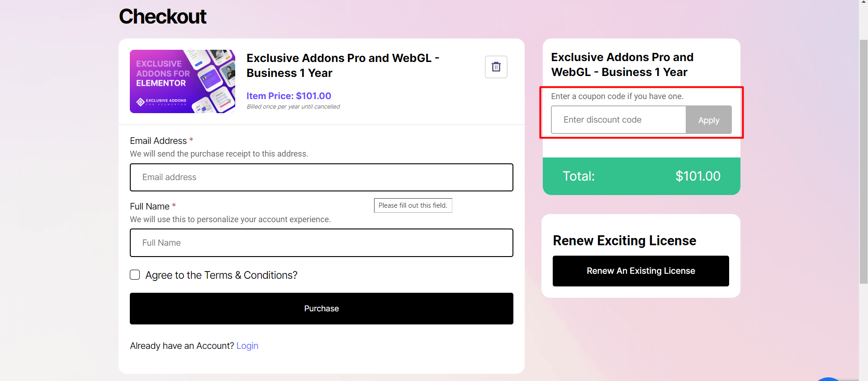Screen dimensions: 868x381
Task: Click the Already have an Account text
Action: (x=181, y=346)
